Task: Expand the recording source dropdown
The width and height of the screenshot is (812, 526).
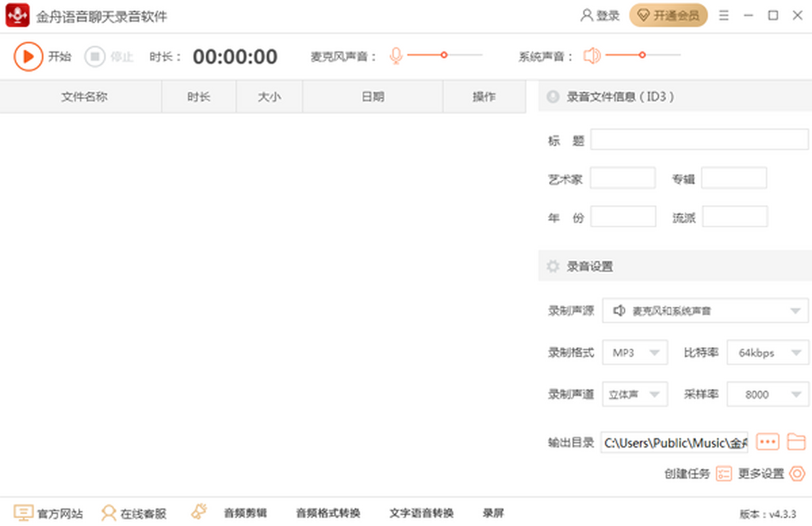Action: [x=705, y=311]
